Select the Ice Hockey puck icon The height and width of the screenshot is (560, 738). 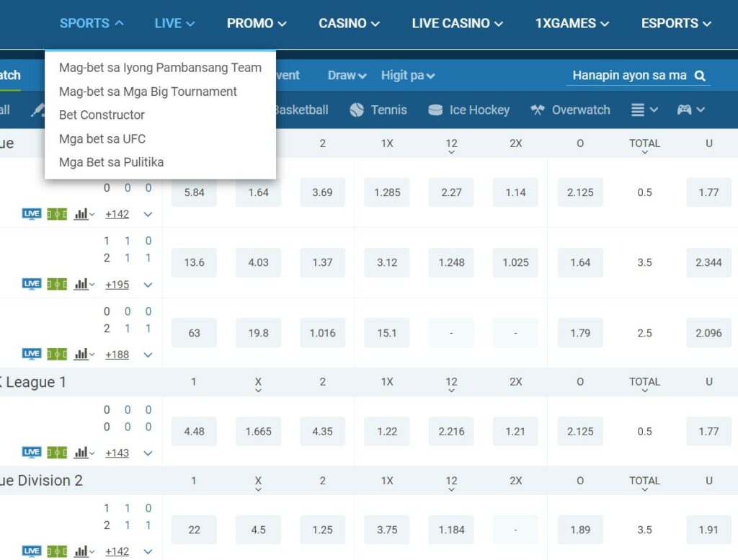[x=435, y=110]
